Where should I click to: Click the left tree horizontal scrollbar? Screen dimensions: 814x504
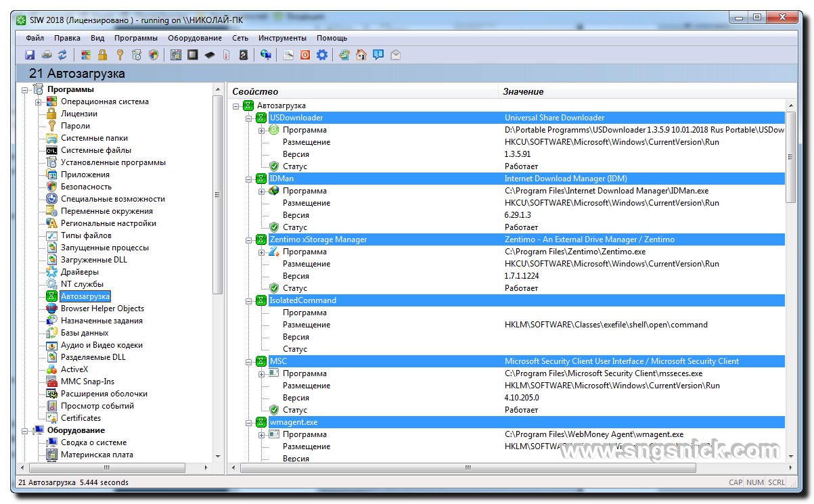(x=114, y=467)
